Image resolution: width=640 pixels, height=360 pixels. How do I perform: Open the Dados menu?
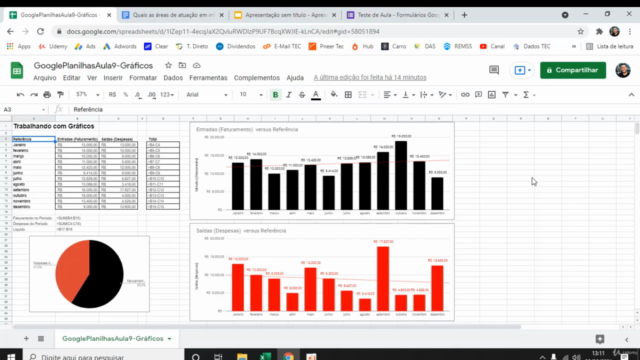[x=173, y=78]
